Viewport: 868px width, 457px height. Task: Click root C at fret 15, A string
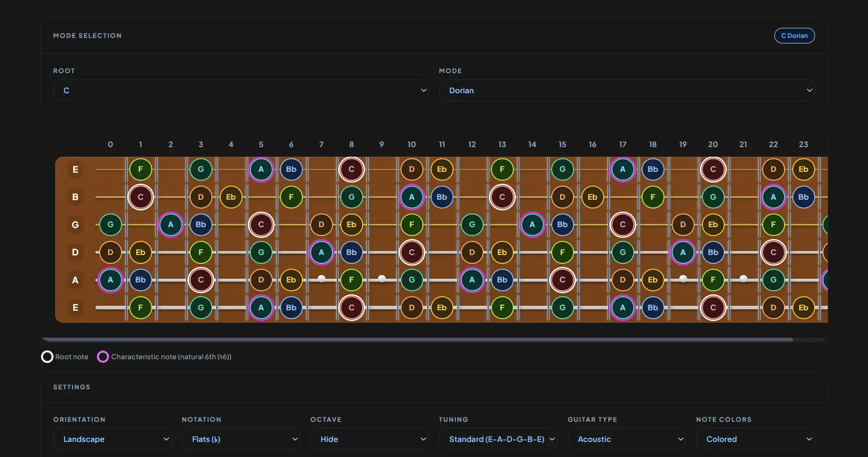563,280
